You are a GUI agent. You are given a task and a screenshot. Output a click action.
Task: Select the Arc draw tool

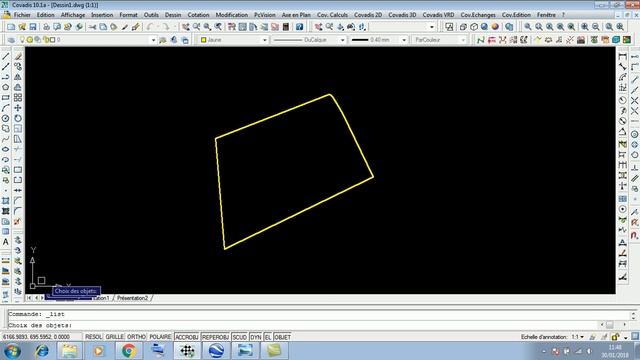pos(6,108)
